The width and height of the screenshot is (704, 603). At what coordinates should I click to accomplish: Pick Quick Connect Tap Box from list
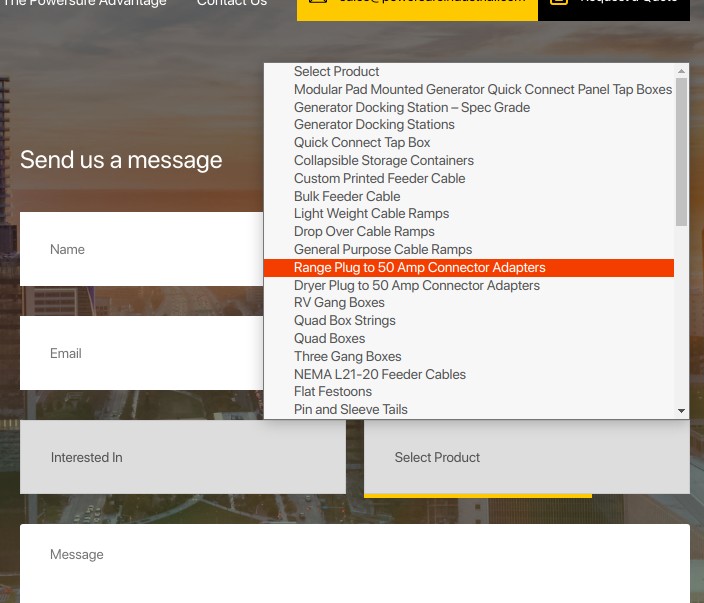tap(362, 142)
